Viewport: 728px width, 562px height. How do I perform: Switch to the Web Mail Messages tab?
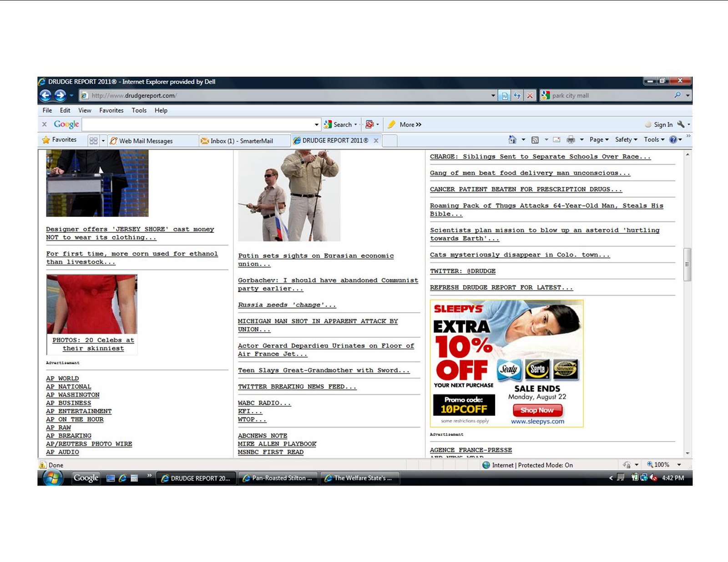pos(153,141)
